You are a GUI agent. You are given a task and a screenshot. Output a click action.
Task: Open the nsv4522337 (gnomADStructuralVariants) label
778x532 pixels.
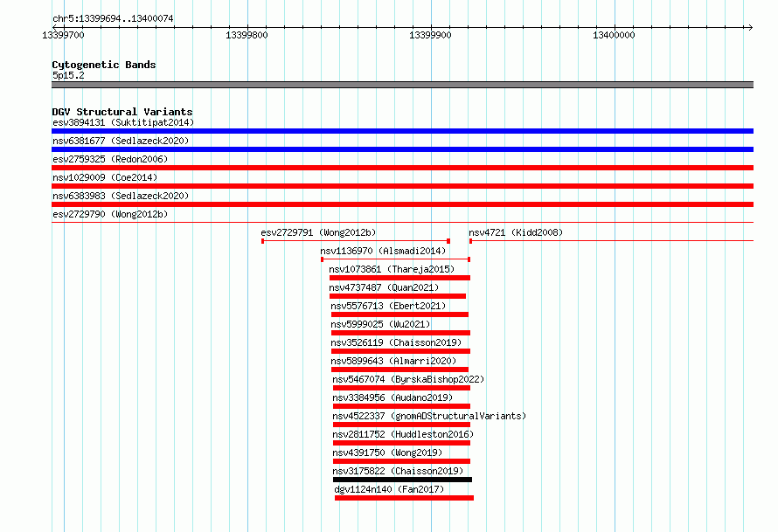click(x=429, y=416)
